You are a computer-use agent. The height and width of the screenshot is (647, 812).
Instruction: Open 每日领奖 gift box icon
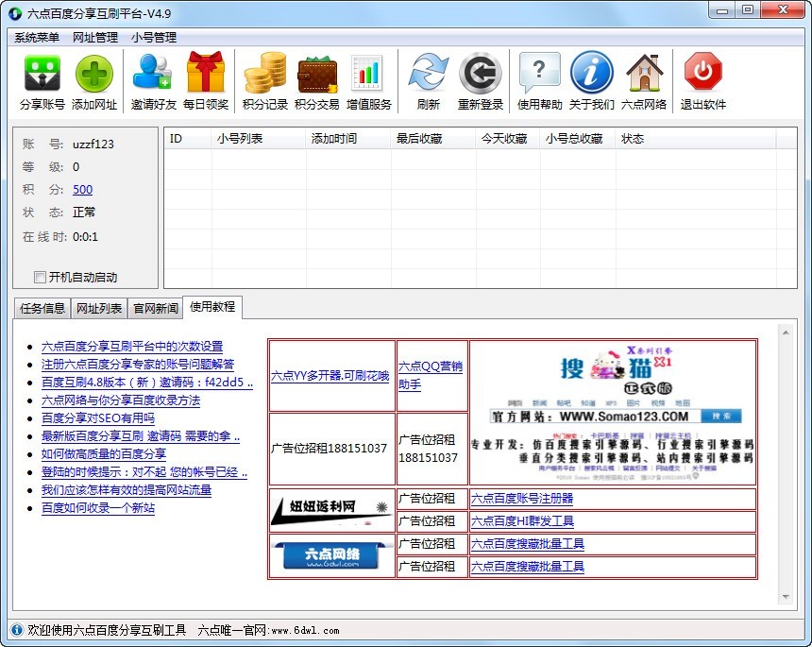pos(206,74)
